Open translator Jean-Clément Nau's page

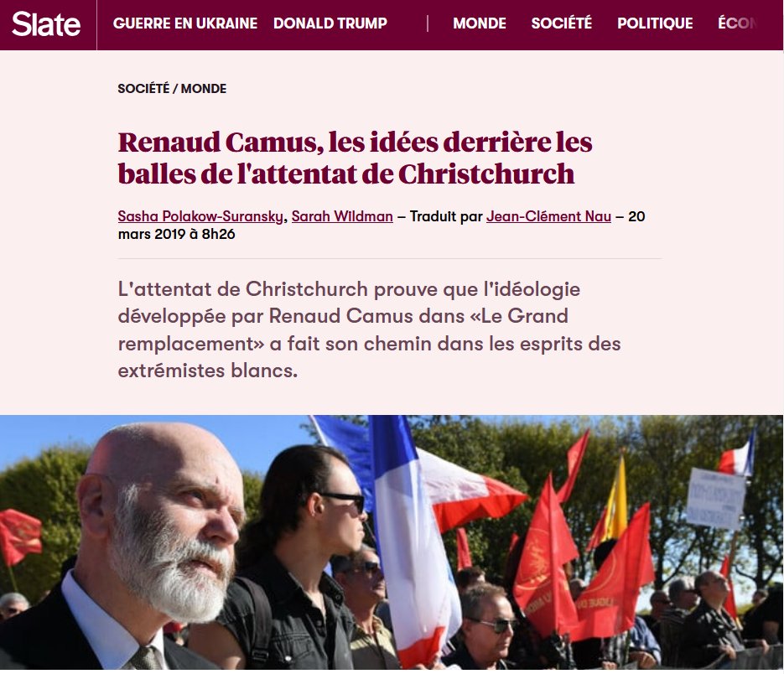[x=548, y=216]
